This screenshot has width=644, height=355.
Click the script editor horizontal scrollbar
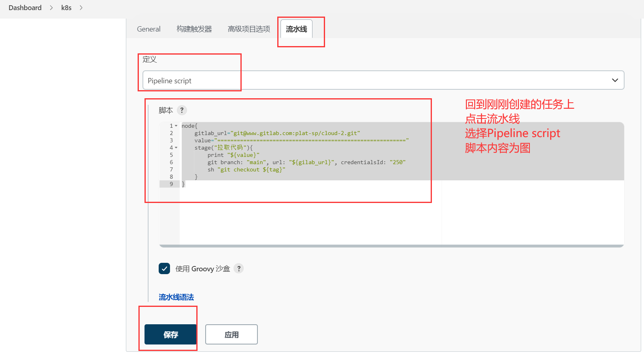(x=391, y=246)
